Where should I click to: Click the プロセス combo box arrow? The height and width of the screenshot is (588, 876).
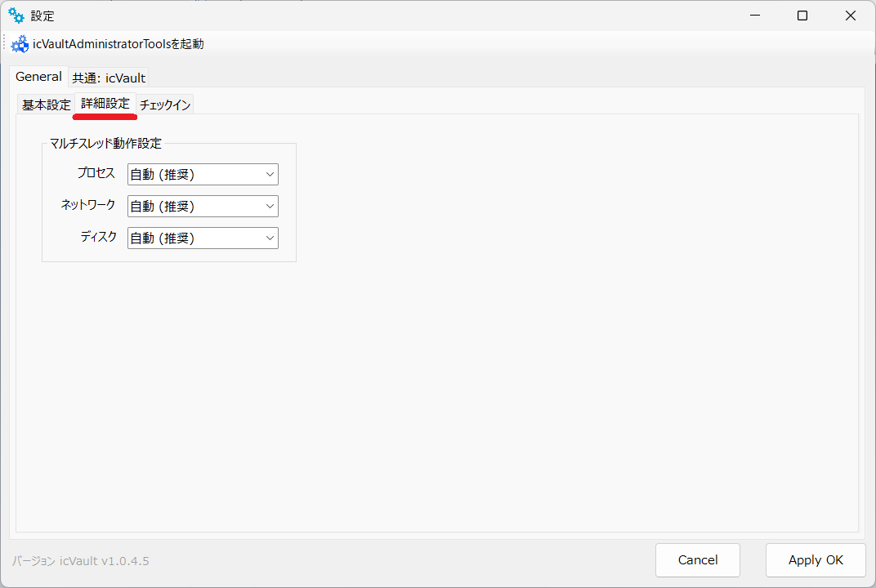pos(270,174)
